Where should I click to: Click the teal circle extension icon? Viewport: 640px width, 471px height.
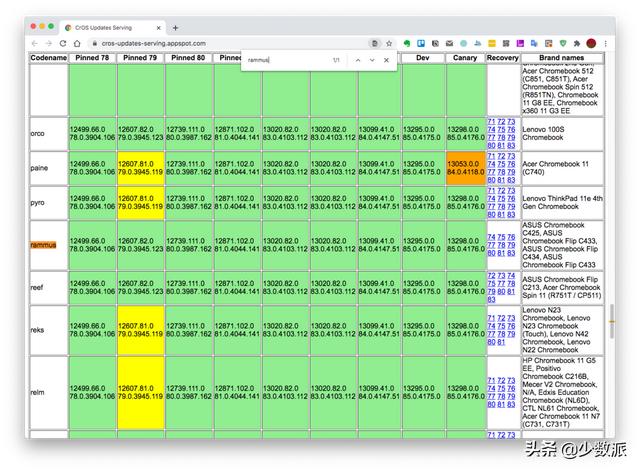[464, 43]
